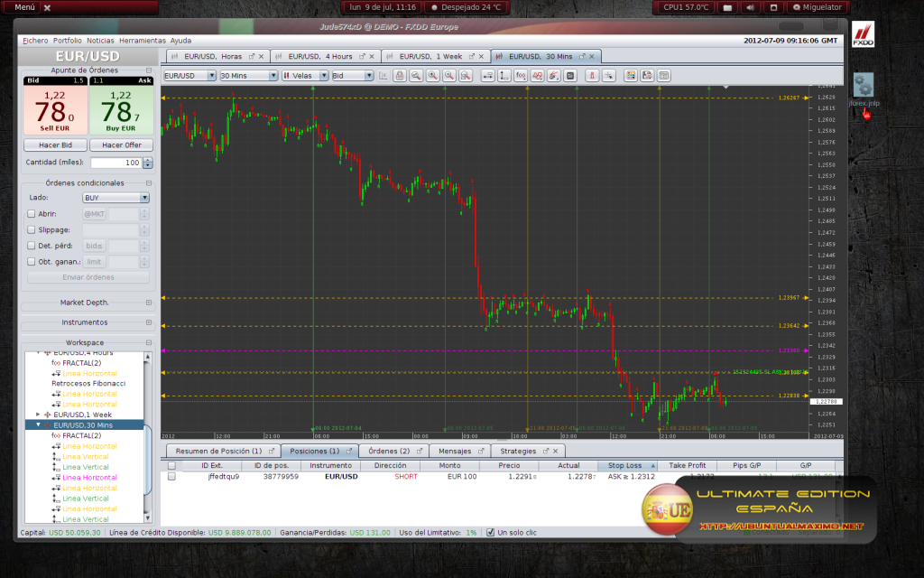Screen dimensions: 924x578
Task: Toggle the Un solo clic checkbox
Action: 490,533
